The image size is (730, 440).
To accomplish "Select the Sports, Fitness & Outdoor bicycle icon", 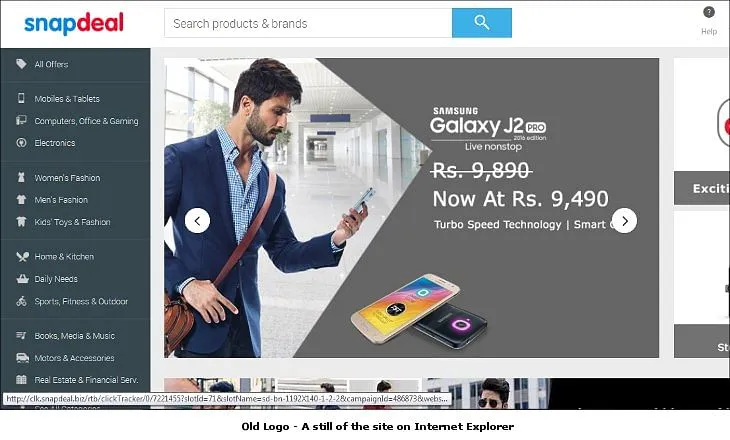I will click(21, 301).
